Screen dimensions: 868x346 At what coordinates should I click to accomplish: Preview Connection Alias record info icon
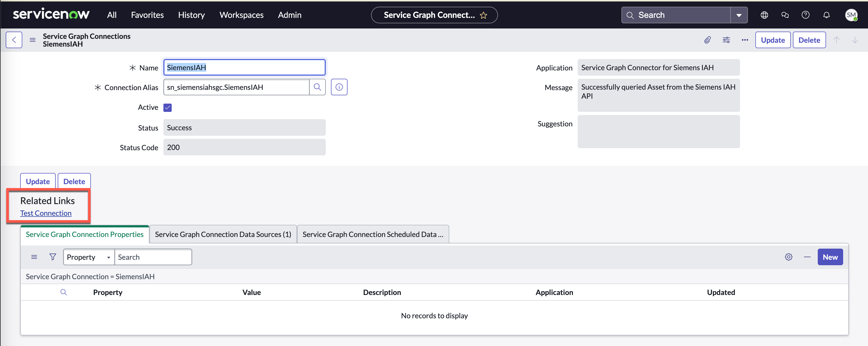pos(339,87)
